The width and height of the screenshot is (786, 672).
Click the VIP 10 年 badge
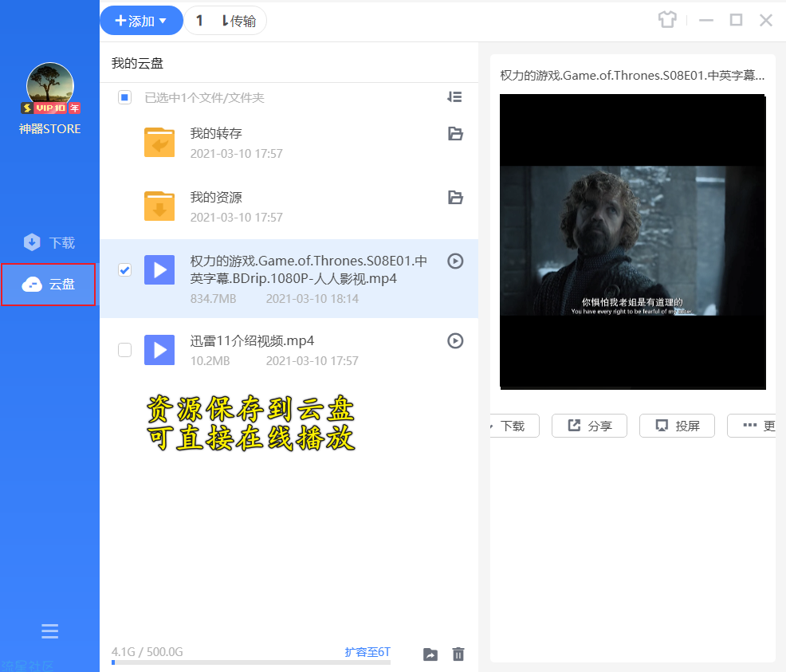tap(51, 108)
